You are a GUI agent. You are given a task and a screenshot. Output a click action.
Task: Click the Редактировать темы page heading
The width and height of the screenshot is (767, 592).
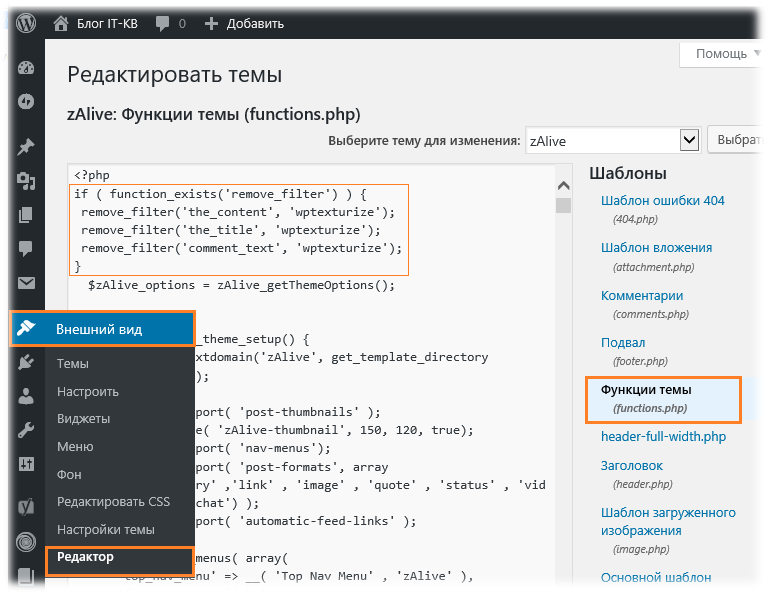(175, 75)
